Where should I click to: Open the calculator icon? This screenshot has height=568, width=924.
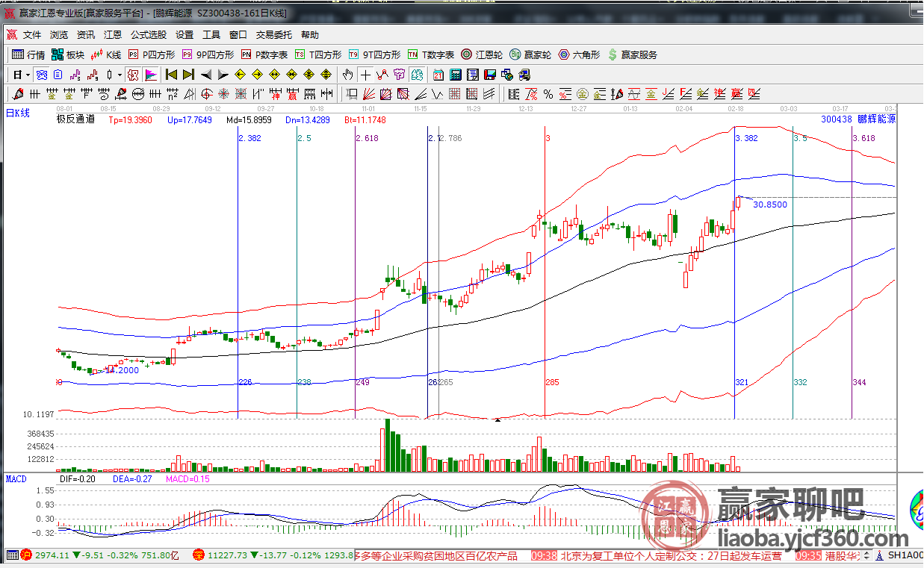(x=455, y=75)
